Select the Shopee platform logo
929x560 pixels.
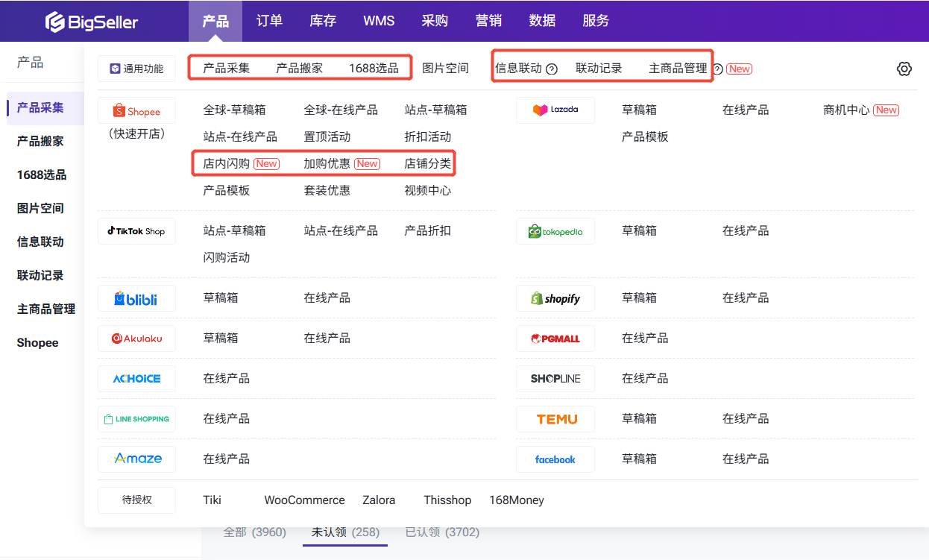click(136, 111)
